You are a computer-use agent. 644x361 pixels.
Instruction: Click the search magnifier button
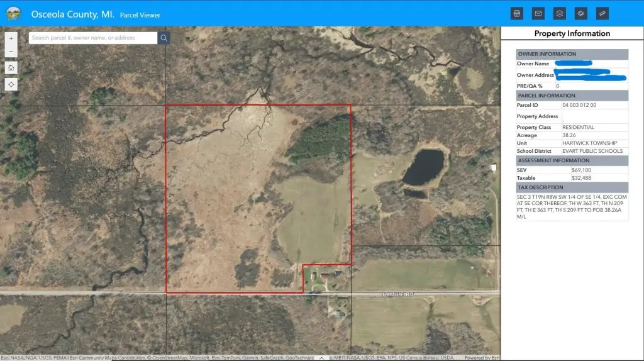[164, 38]
